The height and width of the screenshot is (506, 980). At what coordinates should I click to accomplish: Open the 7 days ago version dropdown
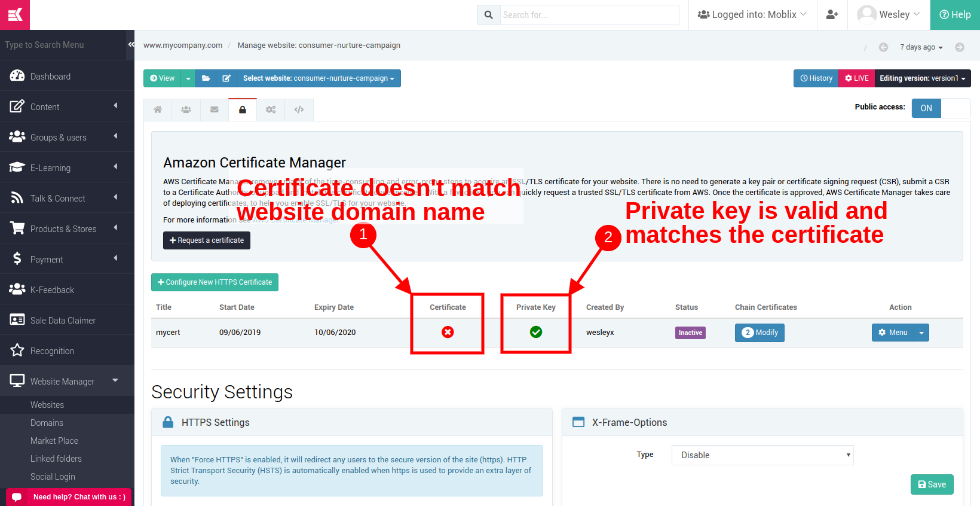pos(921,47)
